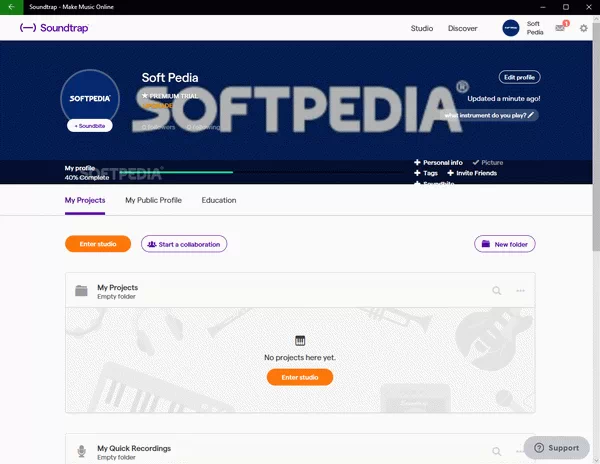View the 0 following count

point(203,127)
